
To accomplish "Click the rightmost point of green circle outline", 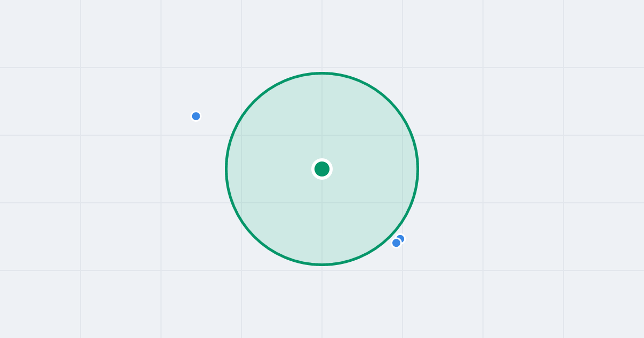I will coord(418,169).
